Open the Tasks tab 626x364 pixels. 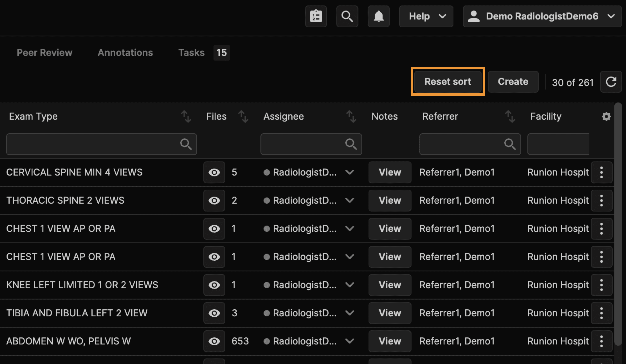point(191,53)
